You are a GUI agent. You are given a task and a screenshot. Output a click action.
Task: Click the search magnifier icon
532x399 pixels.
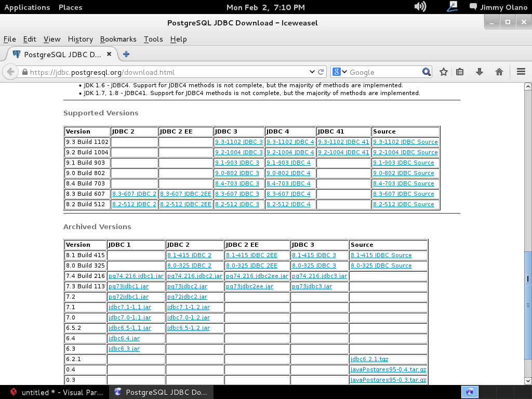426,72
